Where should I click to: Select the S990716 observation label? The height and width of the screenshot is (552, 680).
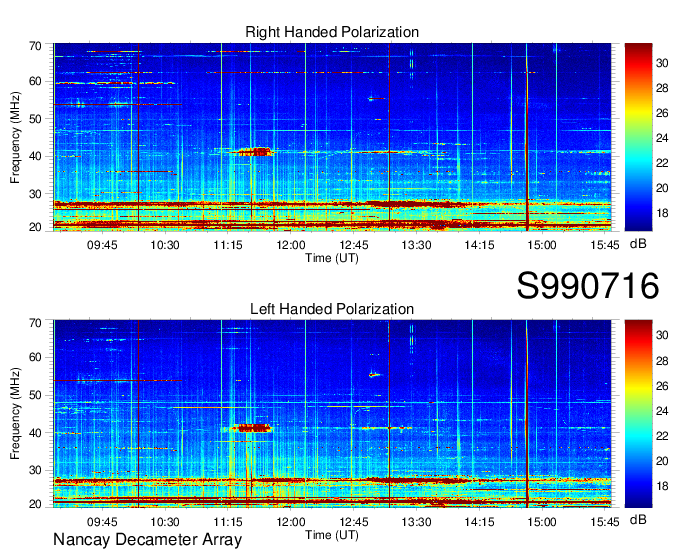pos(588,286)
